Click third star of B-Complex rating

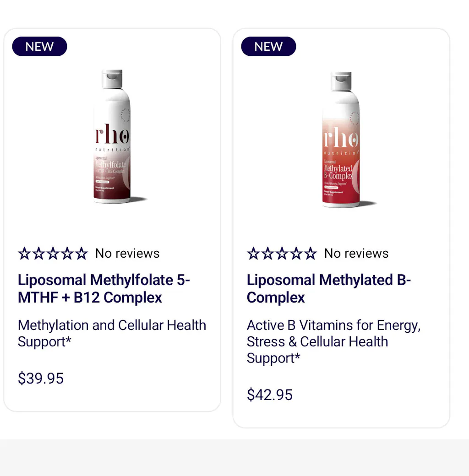point(282,254)
